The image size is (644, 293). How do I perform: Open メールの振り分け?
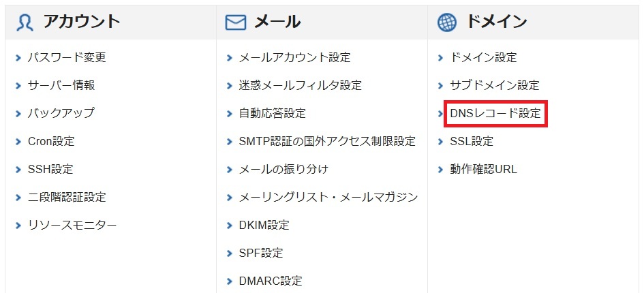(283, 169)
